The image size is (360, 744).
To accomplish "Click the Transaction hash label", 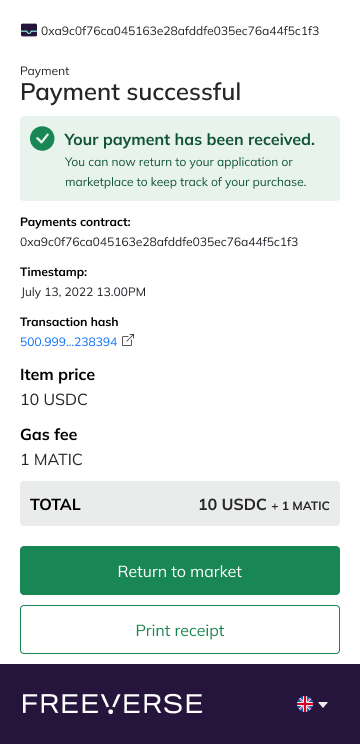I will point(69,322).
